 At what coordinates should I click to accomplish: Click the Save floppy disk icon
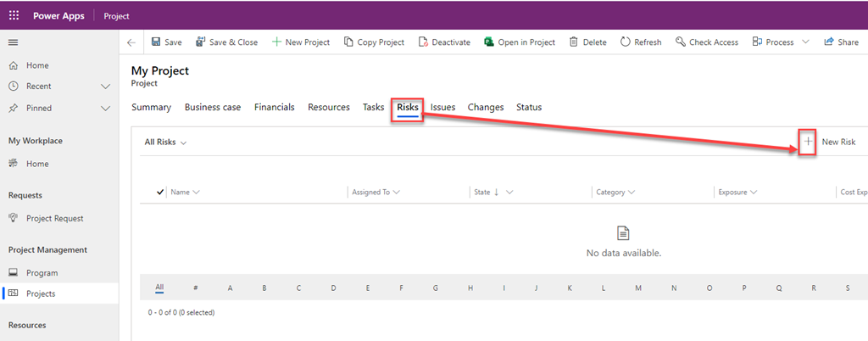[x=156, y=42]
